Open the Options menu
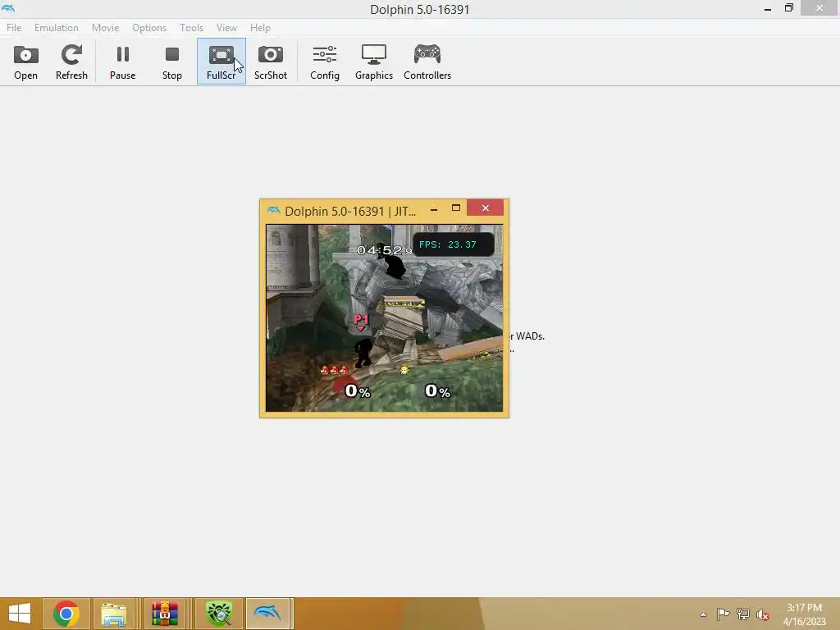840x630 pixels. coord(149,28)
